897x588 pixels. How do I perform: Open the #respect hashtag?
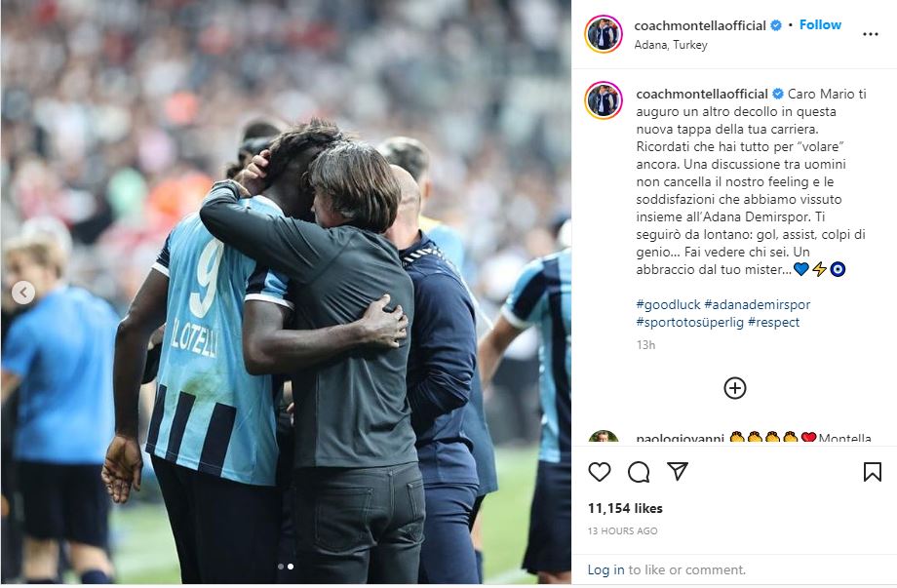773,322
